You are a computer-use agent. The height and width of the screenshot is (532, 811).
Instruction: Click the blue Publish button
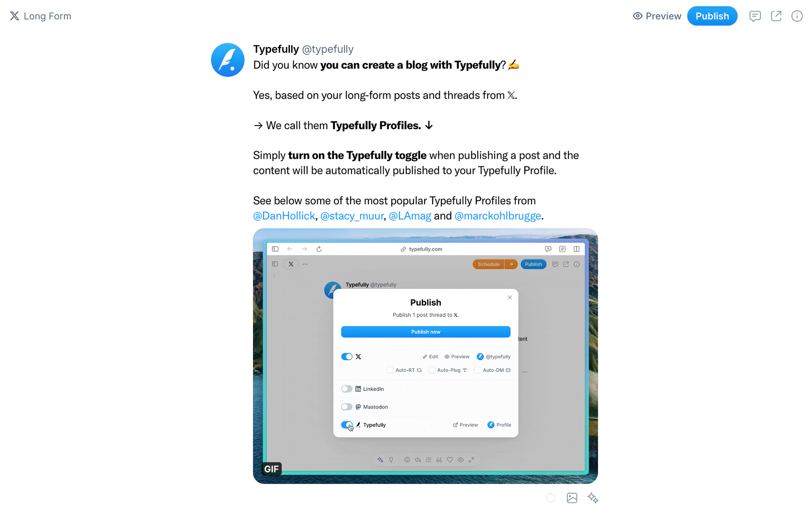pyautogui.click(x=712, y=16)
